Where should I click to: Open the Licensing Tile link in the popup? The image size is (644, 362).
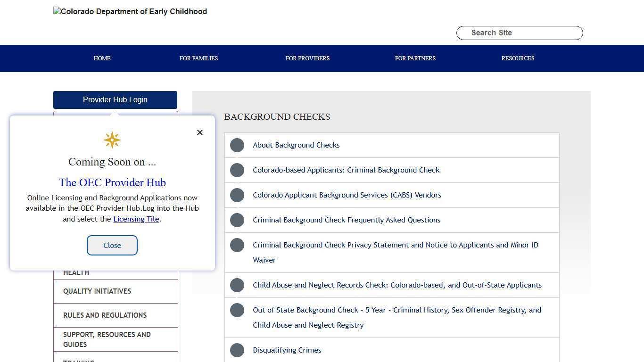point(136,219)
